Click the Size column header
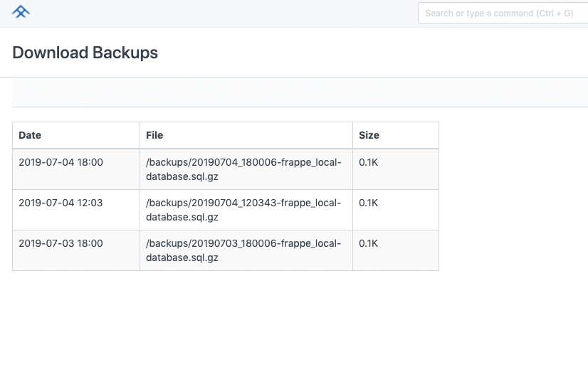The width and height of the screenshot is (588, 367). (369, 135)
